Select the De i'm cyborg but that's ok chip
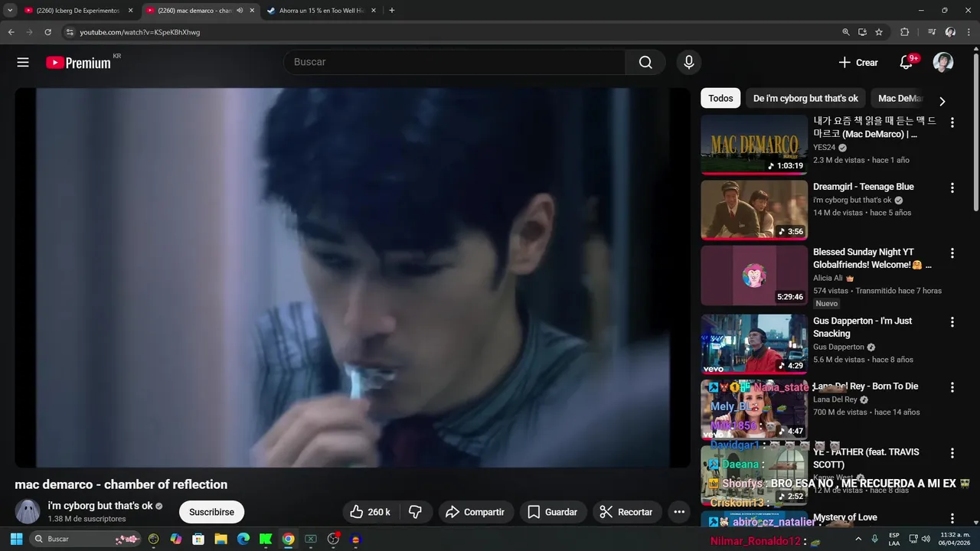Image resolution: width=980 pixels, height=551 pixels. tap(805, 98)
